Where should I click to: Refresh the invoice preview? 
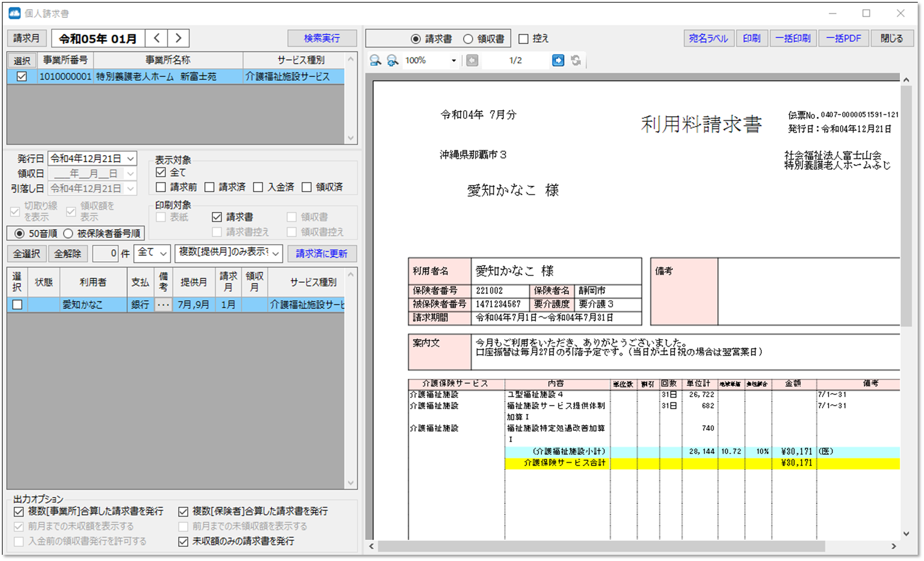pyautogui.click(x=576, y=60)
